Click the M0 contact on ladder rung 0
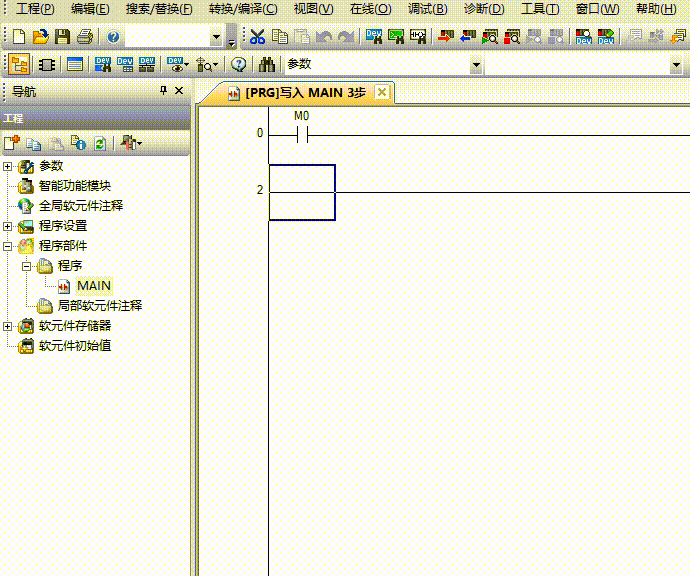The width and height of the screenshot is (690, 576). [x=301, y=134]
